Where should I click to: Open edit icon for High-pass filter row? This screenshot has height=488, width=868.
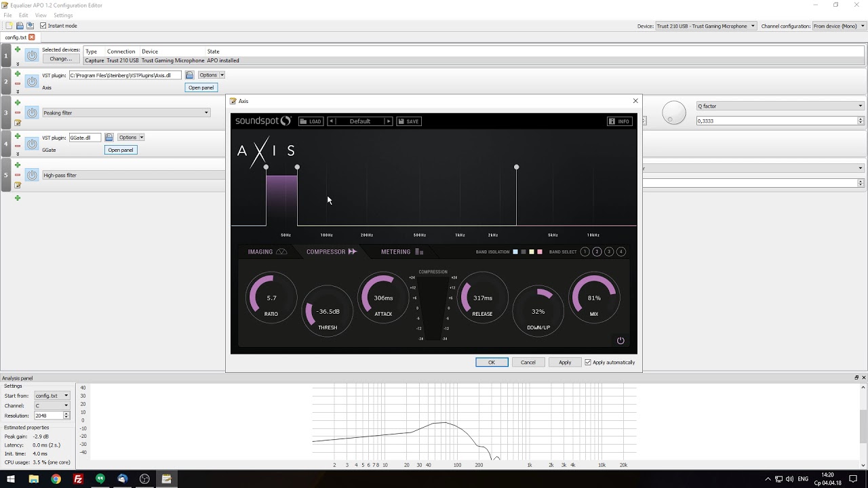[18, 185]
